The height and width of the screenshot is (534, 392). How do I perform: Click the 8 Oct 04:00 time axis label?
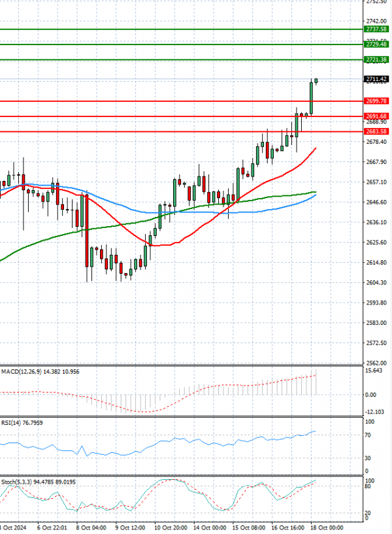(x=91, y=527)
